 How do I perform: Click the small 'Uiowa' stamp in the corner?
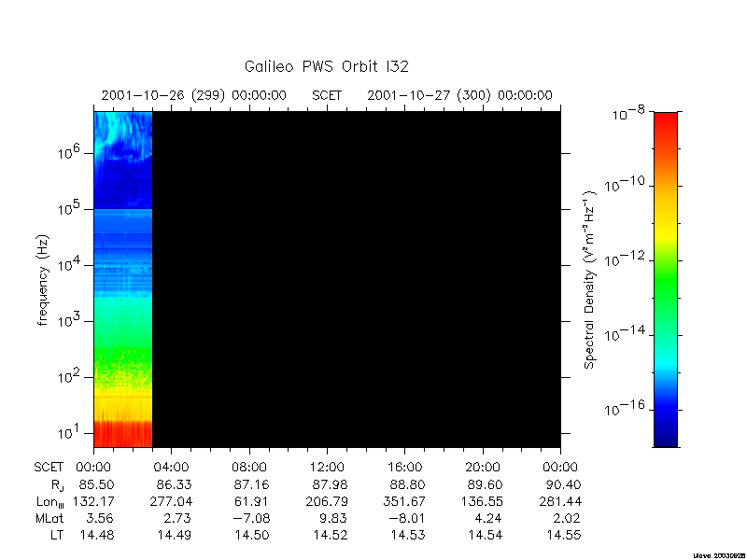pos(720,555)
